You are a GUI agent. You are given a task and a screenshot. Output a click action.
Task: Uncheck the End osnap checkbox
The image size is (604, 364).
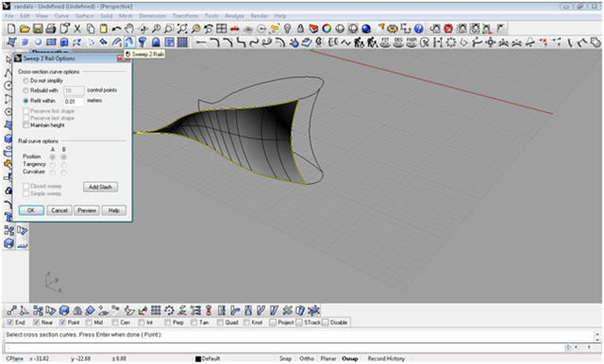10,323
